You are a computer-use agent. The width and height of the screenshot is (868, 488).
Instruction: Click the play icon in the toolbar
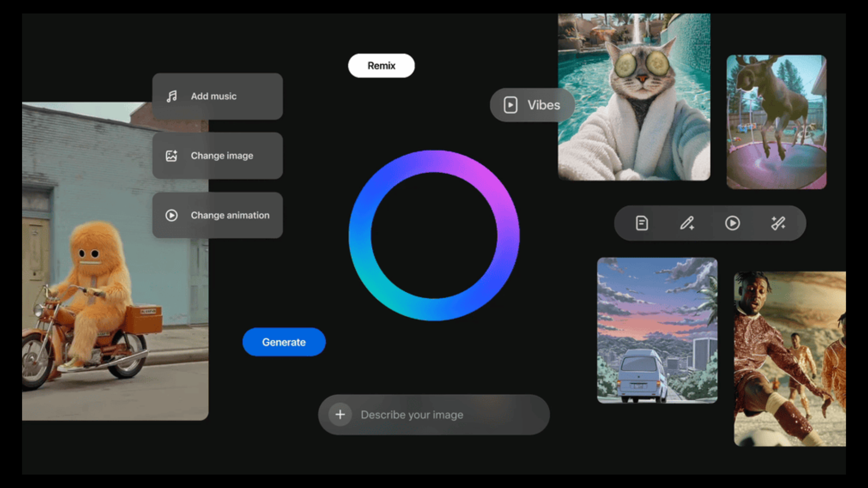click(x=732, y=223)
